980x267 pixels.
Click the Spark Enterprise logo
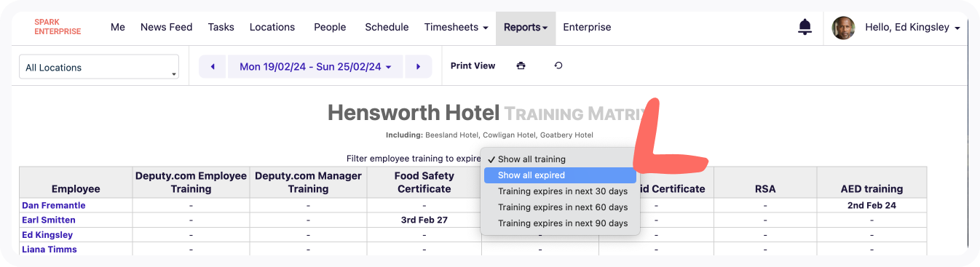58,27
